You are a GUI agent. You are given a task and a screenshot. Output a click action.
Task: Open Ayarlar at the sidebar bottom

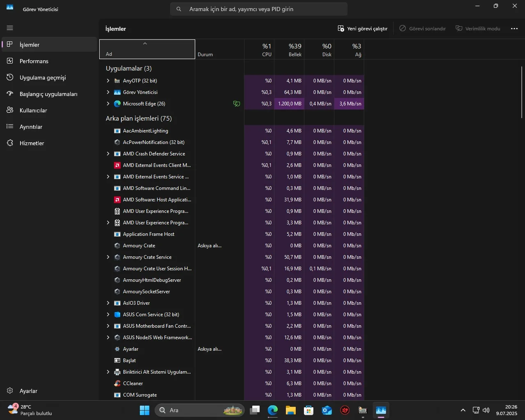point(28,391)
